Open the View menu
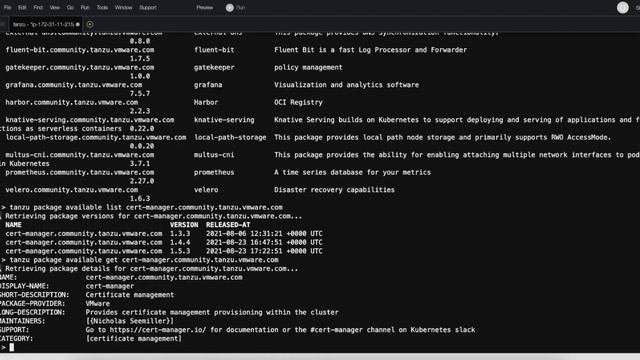 pyautogui.click(x=55, y=7)
